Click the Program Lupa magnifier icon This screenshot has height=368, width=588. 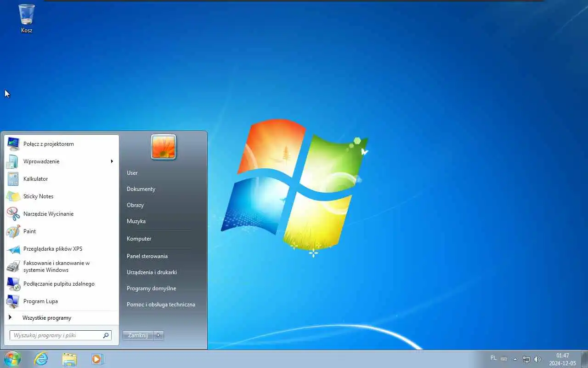[x=13, y=301]
